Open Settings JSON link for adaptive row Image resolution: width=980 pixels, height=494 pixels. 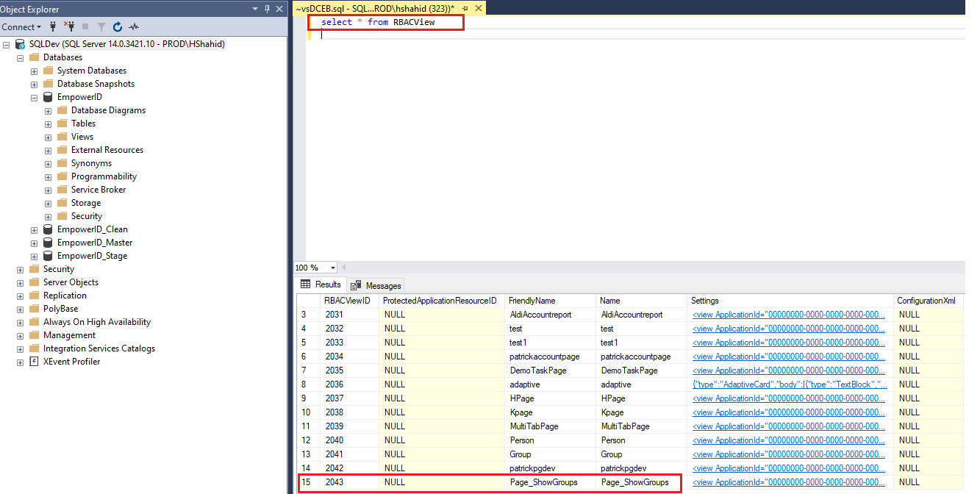[789, 384]
